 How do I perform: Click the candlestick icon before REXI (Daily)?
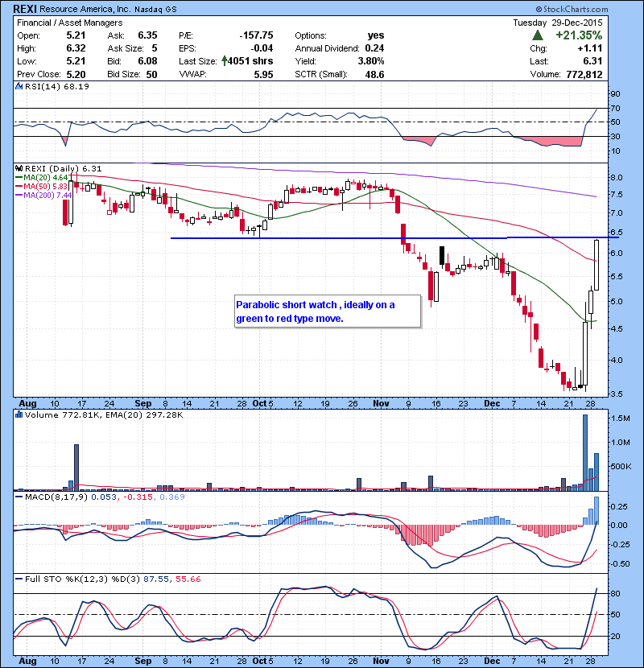click(x=19, y=169)
